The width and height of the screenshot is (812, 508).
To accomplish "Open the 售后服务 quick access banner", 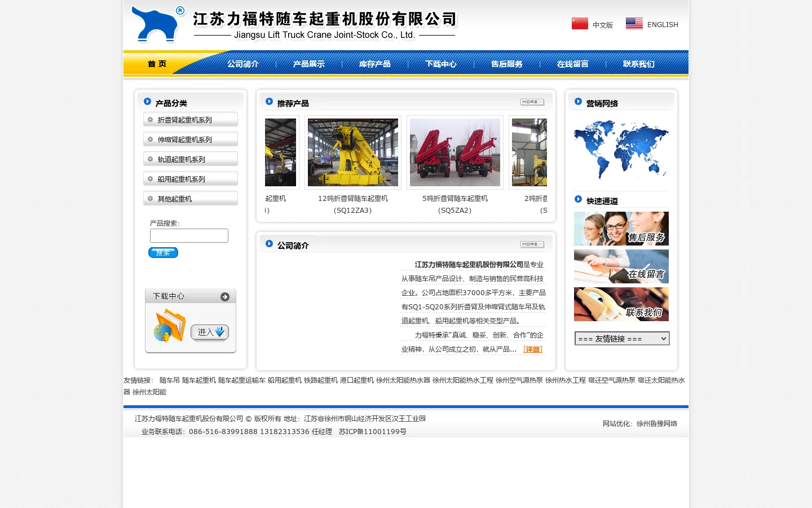I will click(x=621, y=229).
